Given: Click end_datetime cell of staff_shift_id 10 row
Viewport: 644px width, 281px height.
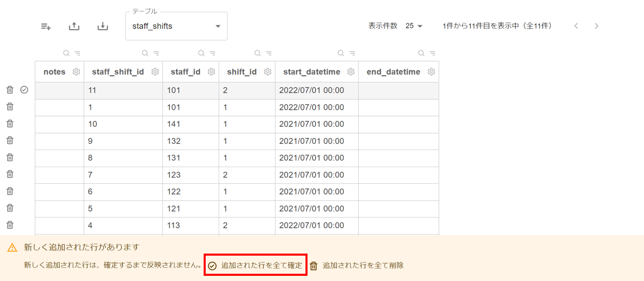Looking at the screenshot, I should click(x=398, y=124).
